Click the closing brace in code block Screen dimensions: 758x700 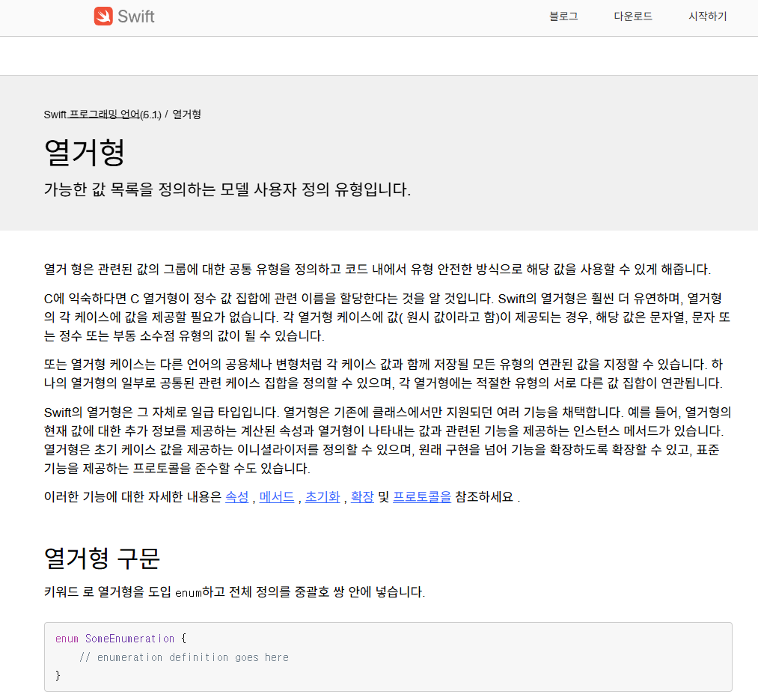coord(58,675)
